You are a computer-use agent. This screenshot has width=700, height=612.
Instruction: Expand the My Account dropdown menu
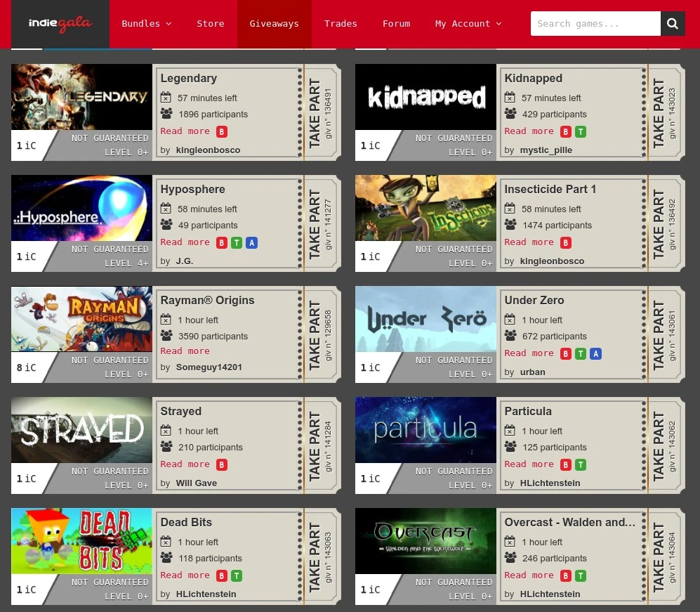pos(468,24)
